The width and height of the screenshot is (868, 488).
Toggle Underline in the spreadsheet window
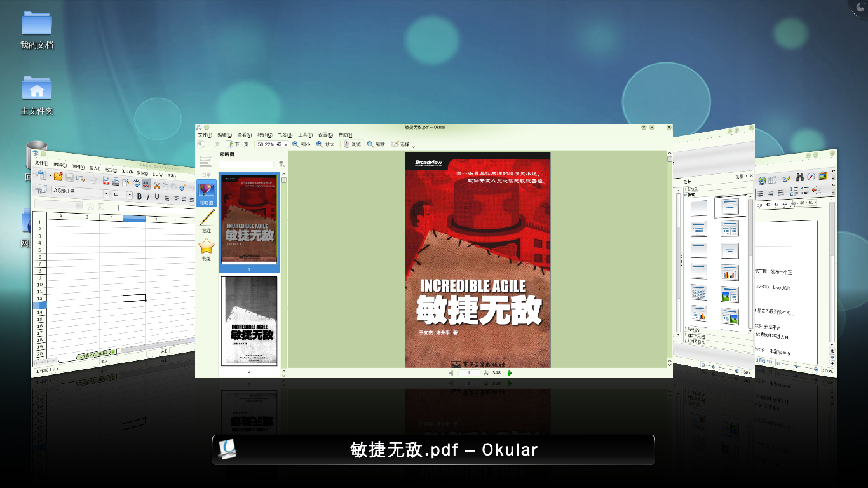coord(157,197)
